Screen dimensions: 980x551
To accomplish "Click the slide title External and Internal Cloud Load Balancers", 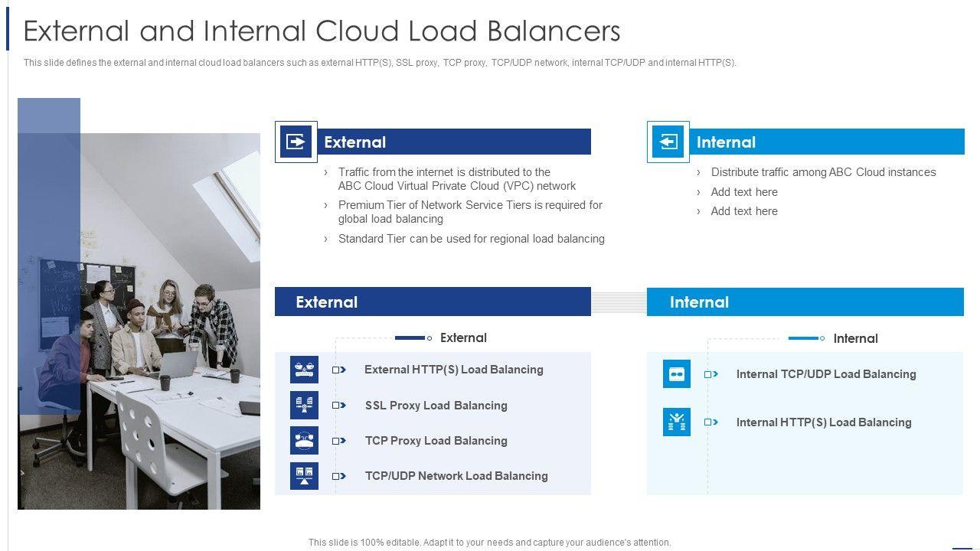I will (322, 31).
